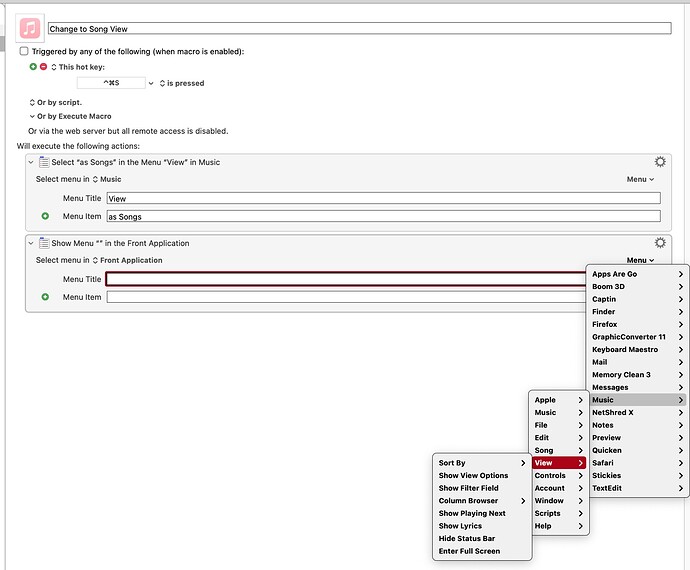
Task: Add a new trigger with green plus
Action: coord(33,67)
